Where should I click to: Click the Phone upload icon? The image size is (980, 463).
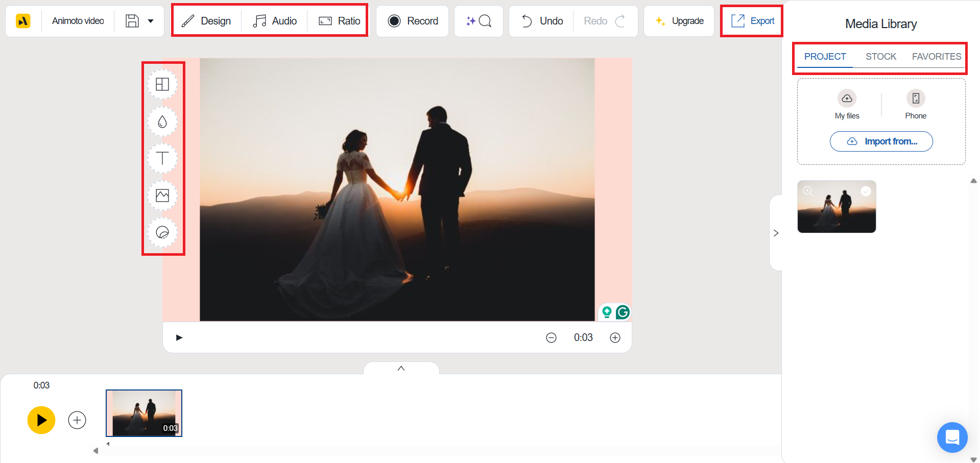point(915,98)
